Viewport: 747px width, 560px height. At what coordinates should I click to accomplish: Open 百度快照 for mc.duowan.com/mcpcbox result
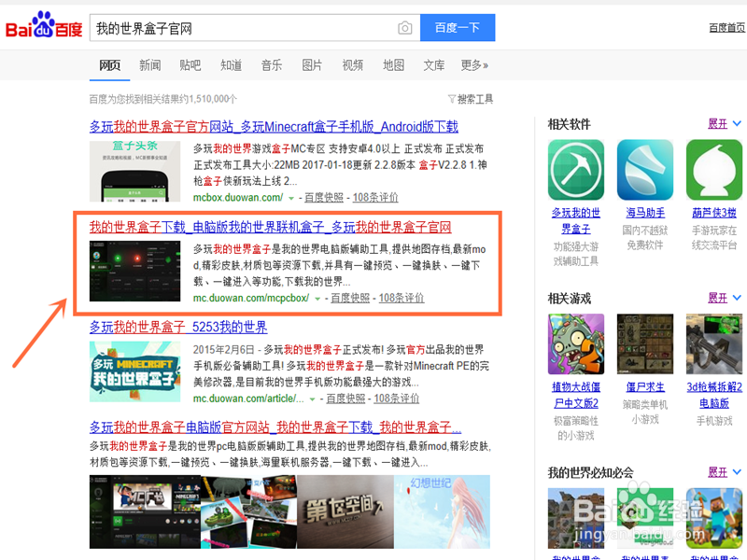pyautogui.click(x=350, y=298)
